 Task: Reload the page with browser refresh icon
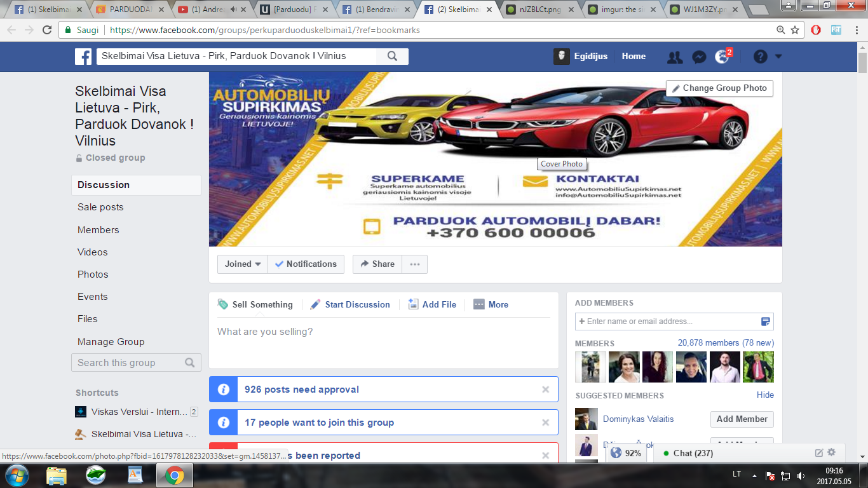tap(47, 30)
